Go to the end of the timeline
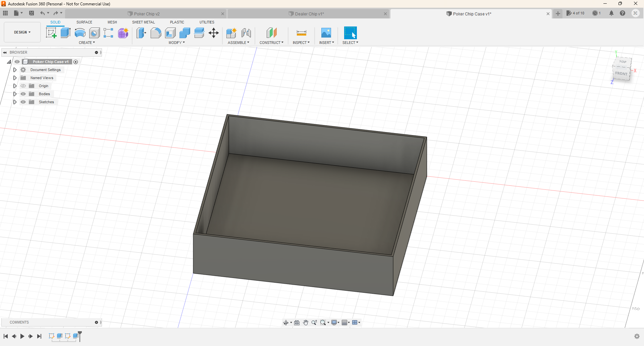The image size is (644, 346). [x=39, y=336]
